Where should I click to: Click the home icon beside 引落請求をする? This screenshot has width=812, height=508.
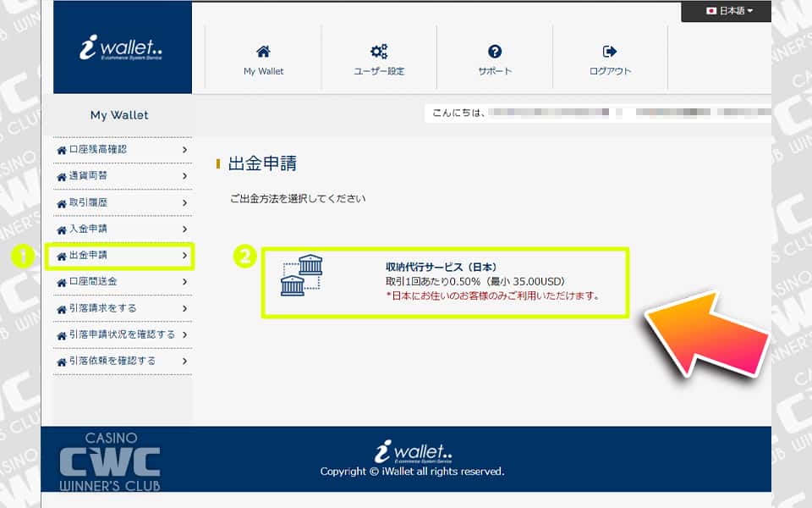click(62, 309)
